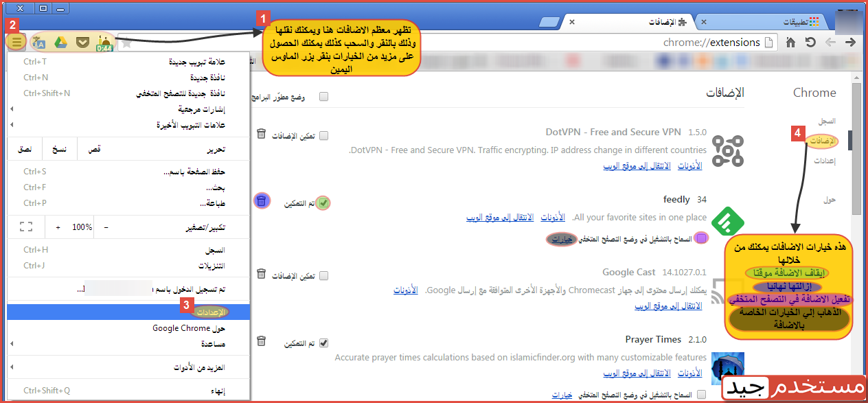Remove Google Cast using its trash icon
Image resolution: width=868 pixels, height=403 pixels.
point(261,274)
